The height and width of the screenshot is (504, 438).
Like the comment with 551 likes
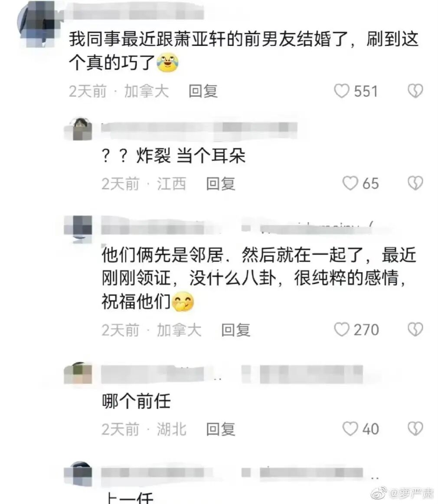pos(342,91)
